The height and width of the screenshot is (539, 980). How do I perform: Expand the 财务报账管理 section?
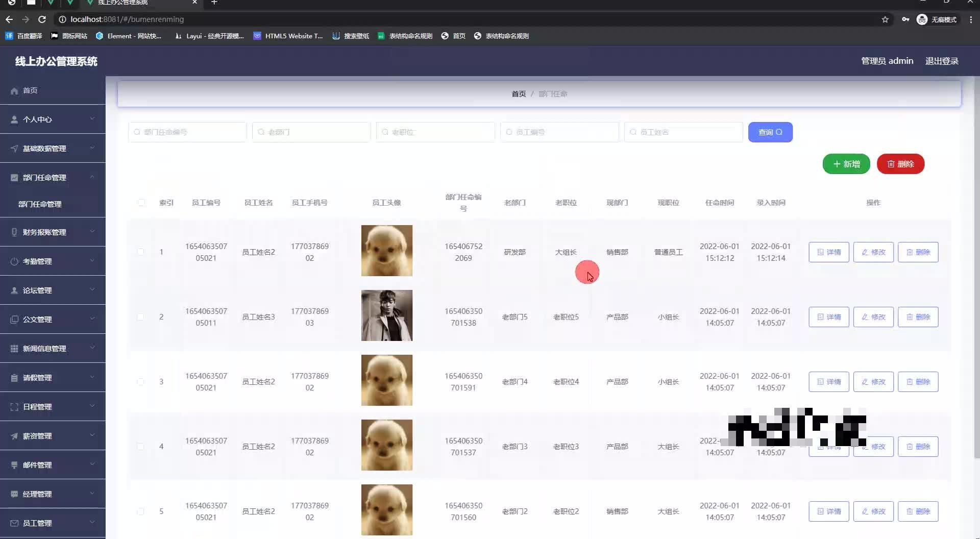(x=53, y=232)
